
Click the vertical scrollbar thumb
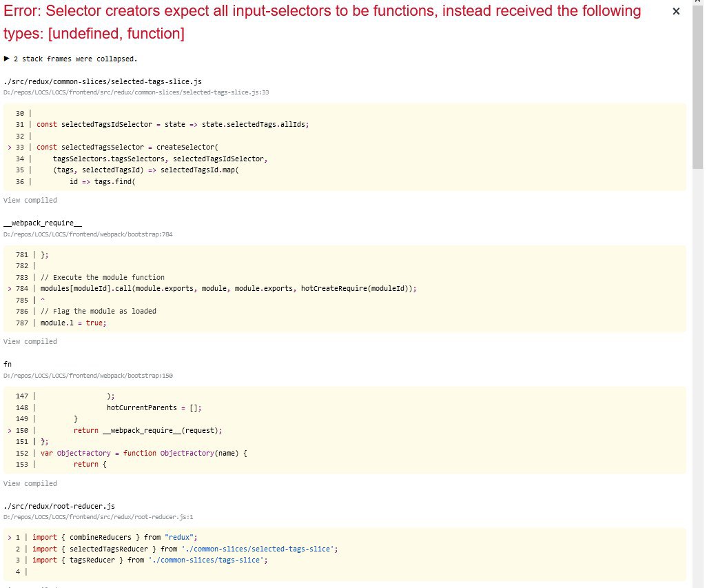click(x=697, y=90)
